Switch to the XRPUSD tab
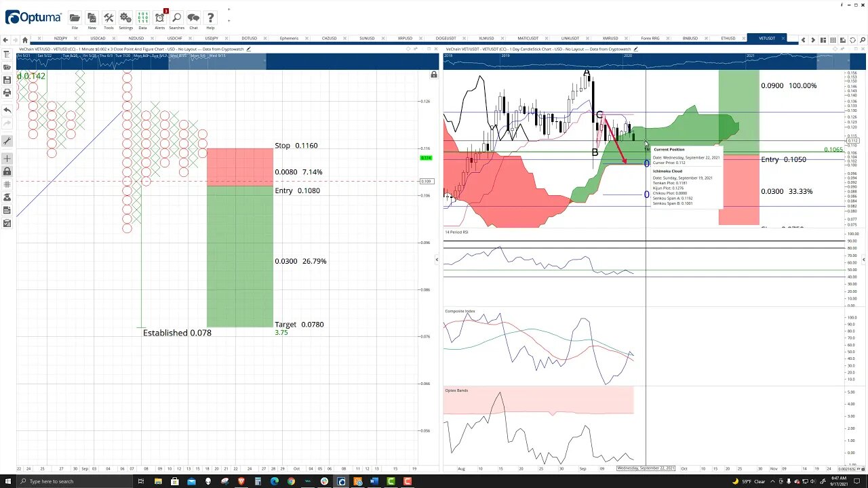868x488 pixels. click(406, 39)
